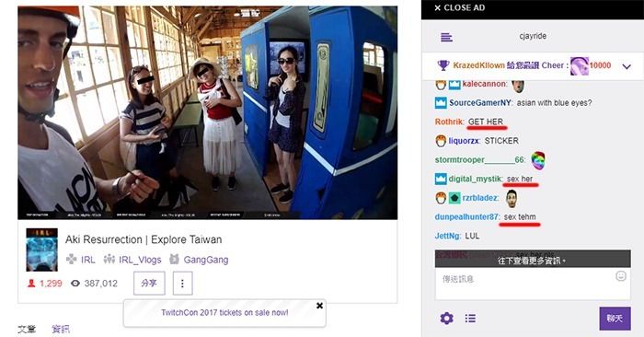Close the ad with CLOSE AD button
This screenshot has width=644, height=337.
pyautogui.click(x=460, y=7)
